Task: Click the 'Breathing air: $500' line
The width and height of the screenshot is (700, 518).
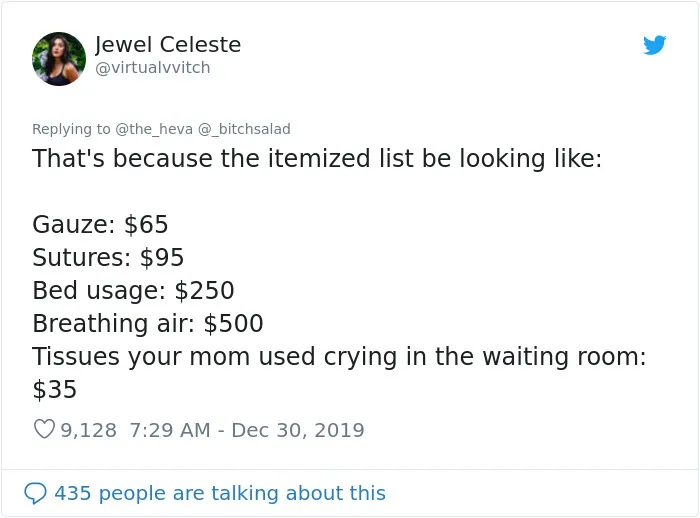Action: [148, 323]
